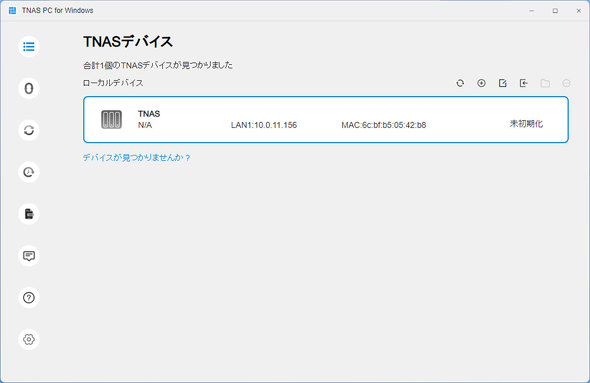The image size is (590, 383).
Task: Open the settings gear in sidebar
Action: tap(29, 339)
